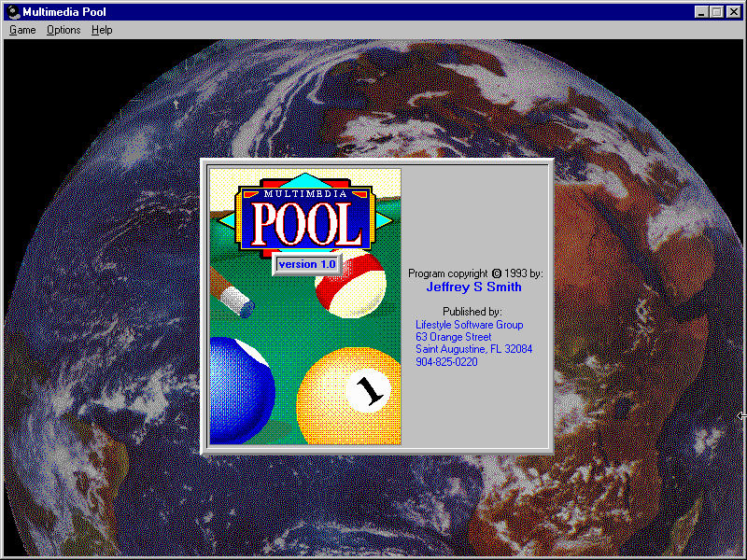Click the Lifestyle Software Group text
This screenshot has height=560, width=747.
[470, 325]
